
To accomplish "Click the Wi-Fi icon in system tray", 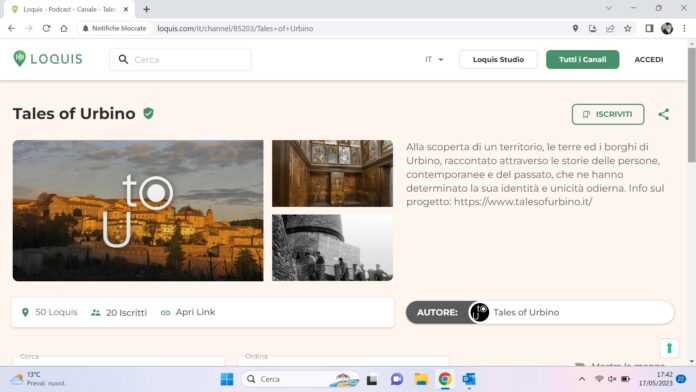I will (x=599, y=379).
